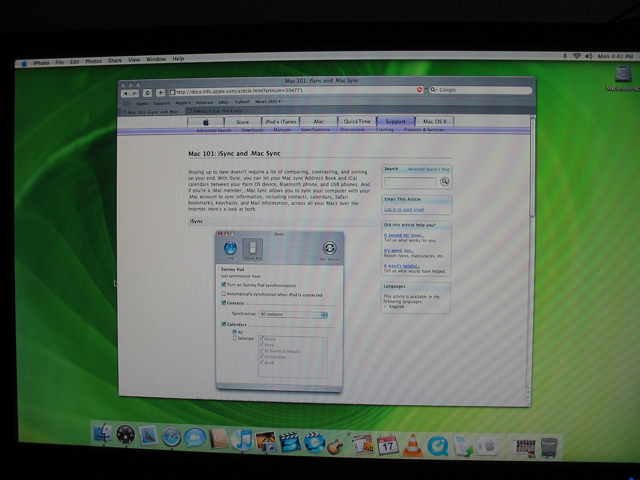
Task: Toggle the Contacts checkbox in iSync image
Action: [x=224, y=302]
